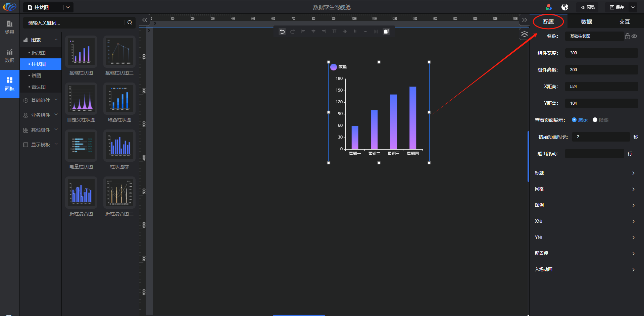Click the copy component icon in toolbar
The image size is (644, 316).
click(386, 32)
